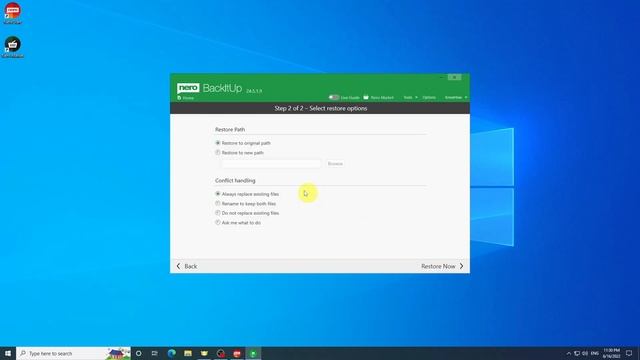Switch to Nero BackItUp taskbar icon
Screen dimensions: 640x360
coord(253,353)
